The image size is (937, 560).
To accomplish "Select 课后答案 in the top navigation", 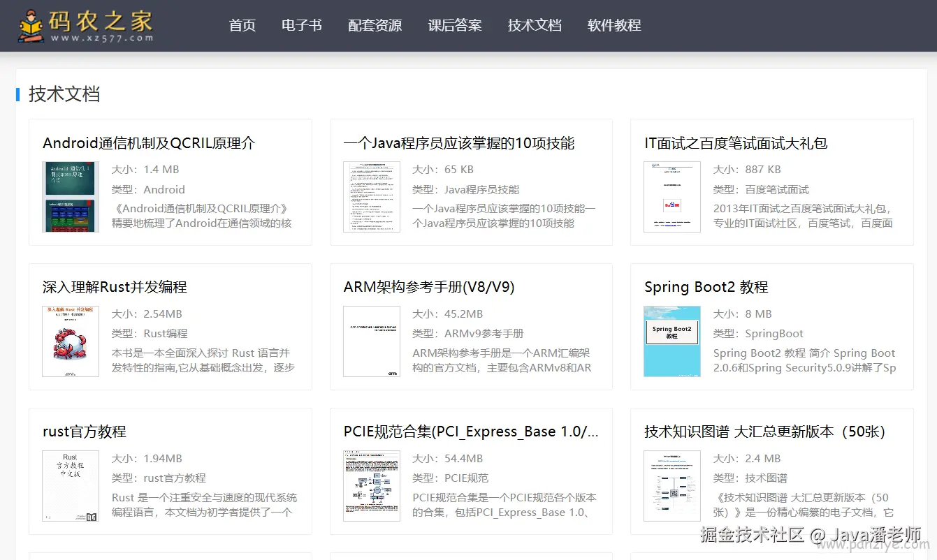I will point(455,25).
